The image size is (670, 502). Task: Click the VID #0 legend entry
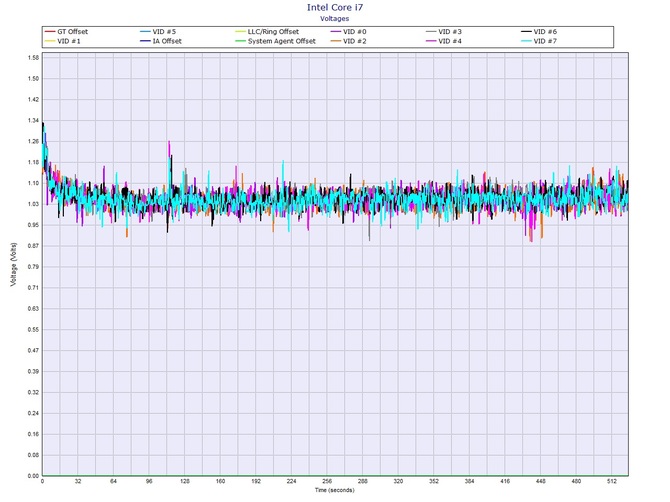click(x=348, y=32)
